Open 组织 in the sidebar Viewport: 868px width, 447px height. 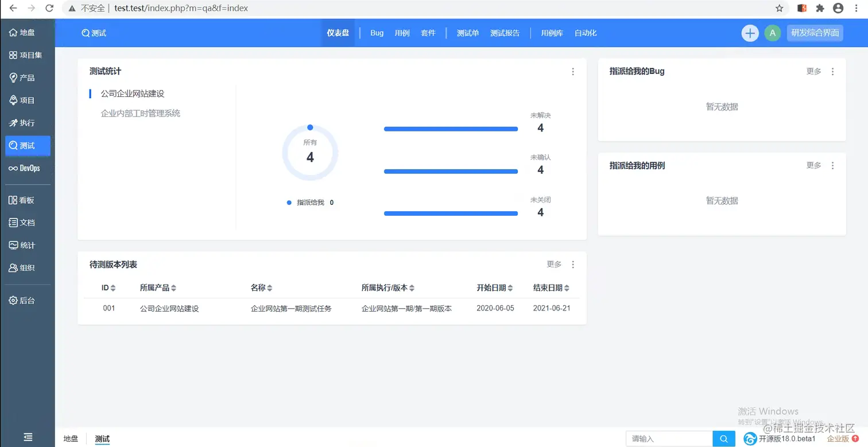[x=28, y=268]
